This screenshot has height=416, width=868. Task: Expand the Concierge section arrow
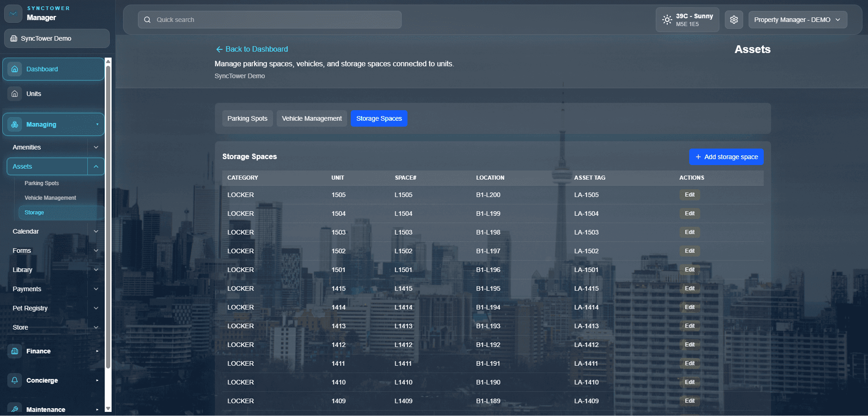[x=97, y=380]
